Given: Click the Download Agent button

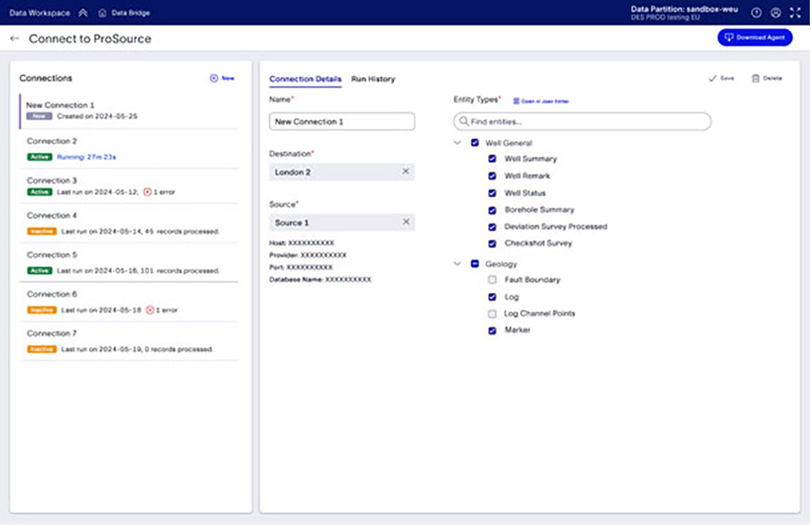Looking at the screenshot, I should pos(755,37).
